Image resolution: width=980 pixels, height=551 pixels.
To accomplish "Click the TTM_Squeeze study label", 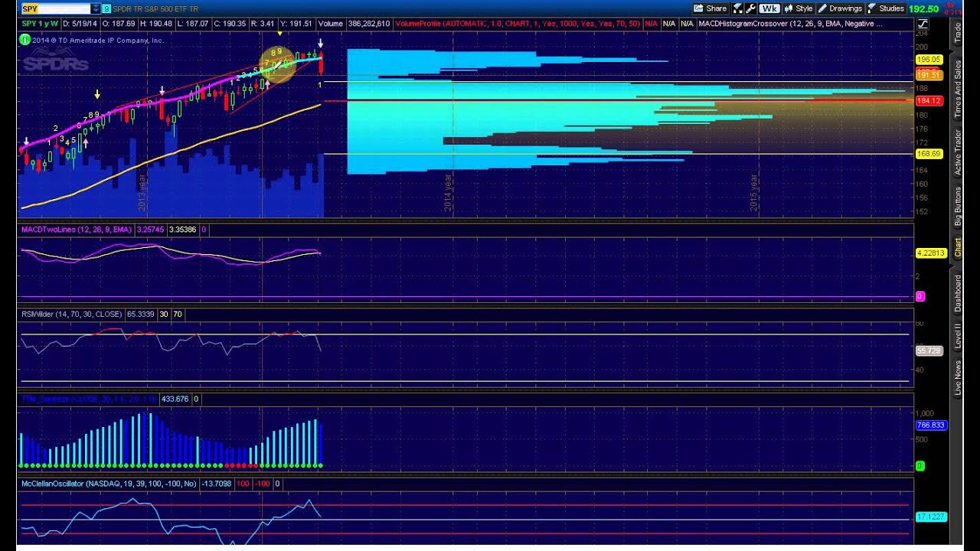I will click(x=88, y=399).
